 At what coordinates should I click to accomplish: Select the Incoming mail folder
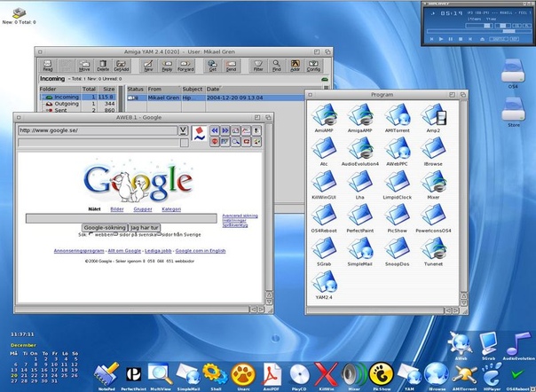point(66,97)
